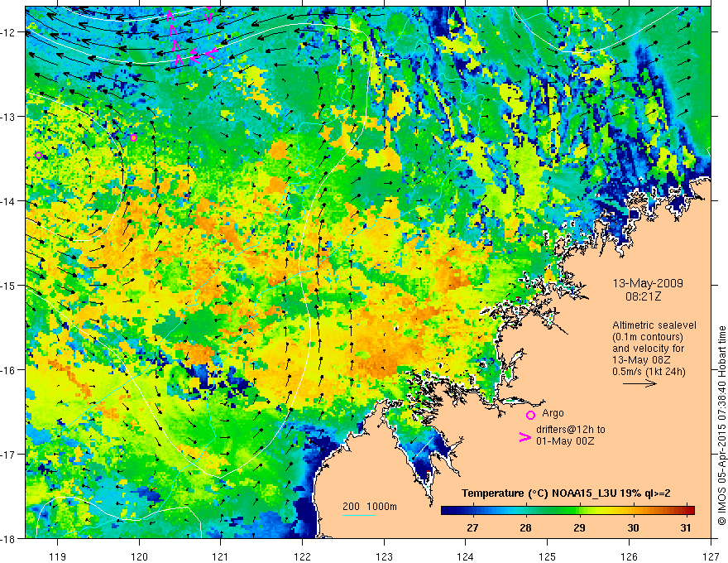Image resolution: width=728 pixels, height=563 pixels.
Task: Click the 126 longitude axis label
Action: [629, 556]
